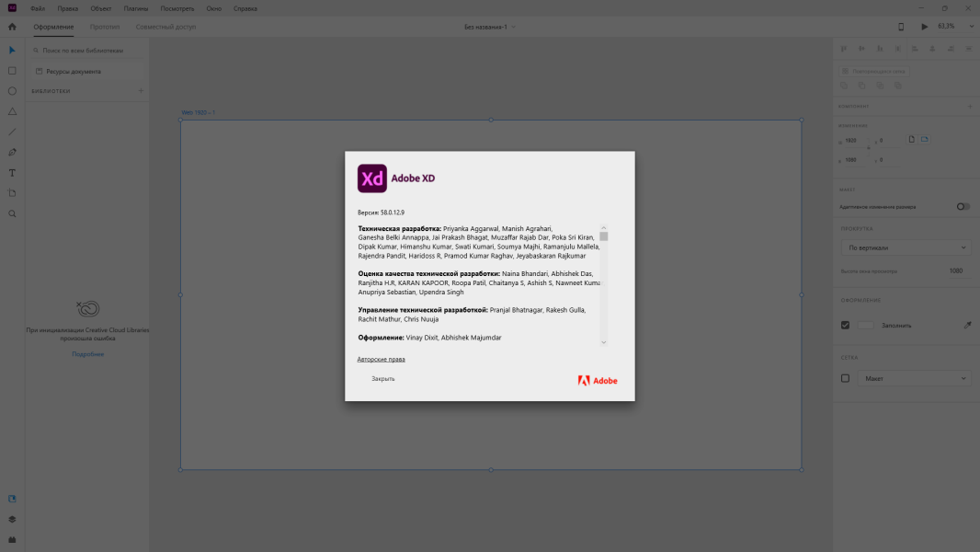
Task: Switch to the Прототип tab
Action: tap(105, 27)
